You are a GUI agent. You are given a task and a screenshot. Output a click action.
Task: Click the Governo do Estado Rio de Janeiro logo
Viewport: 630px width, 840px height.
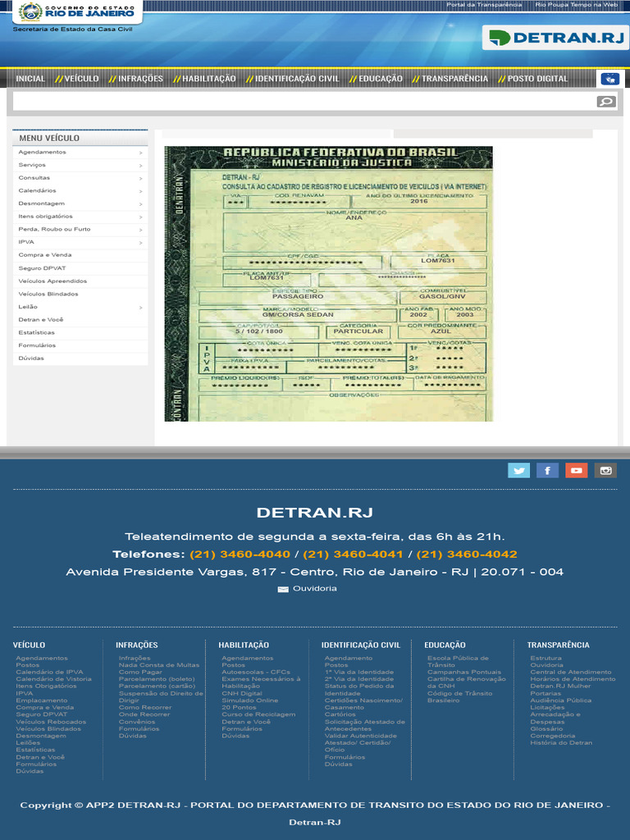tap(77, 11)
